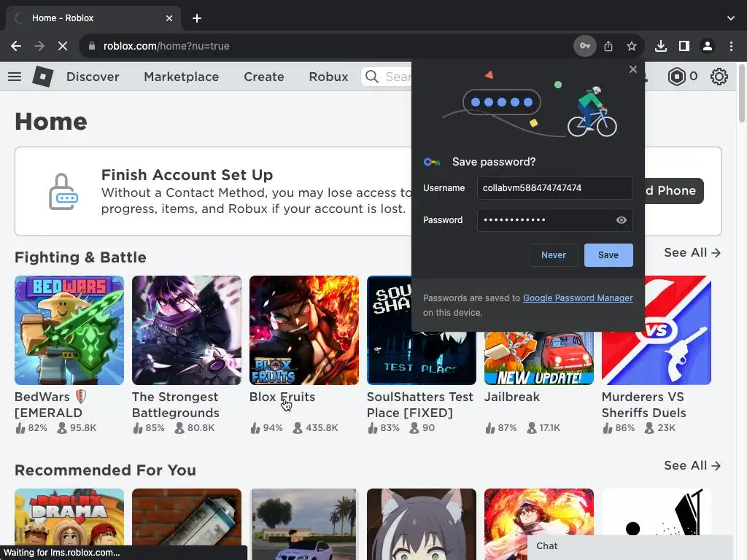Viewport: 747px width, 560px height.
Task: Open the browser downloads icon
Action: click(661, 46)
